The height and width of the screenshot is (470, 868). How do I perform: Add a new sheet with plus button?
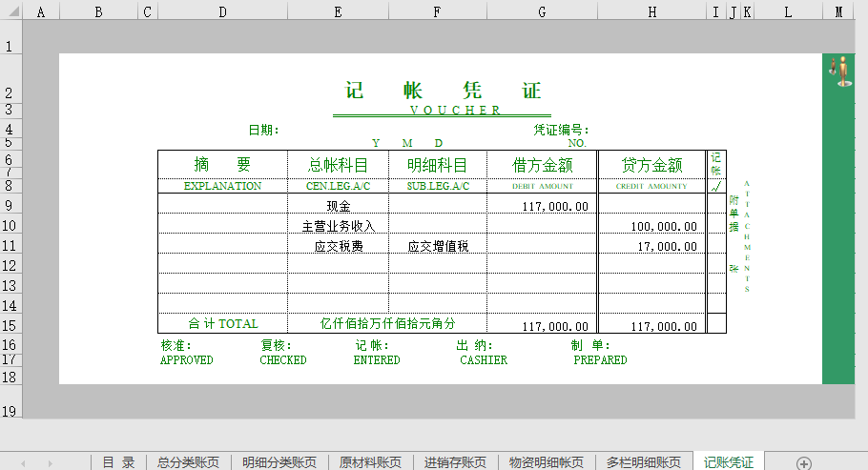[x=804, y=462]
